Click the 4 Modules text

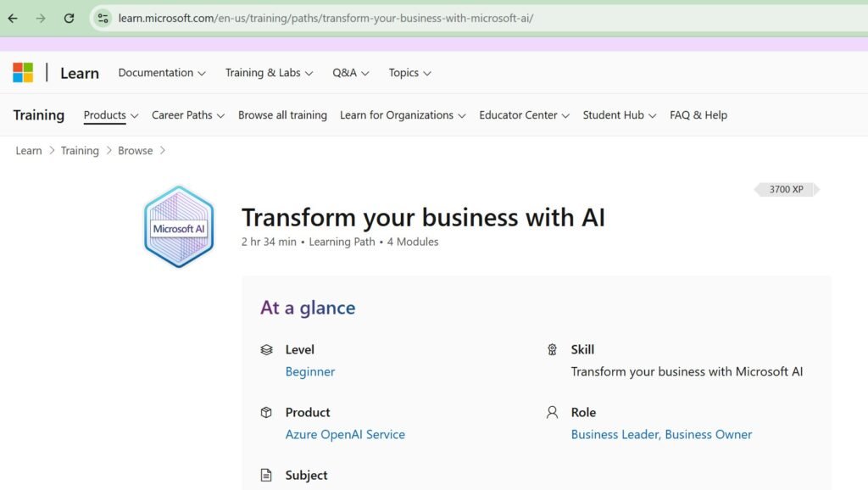click(x=413, y=242)
